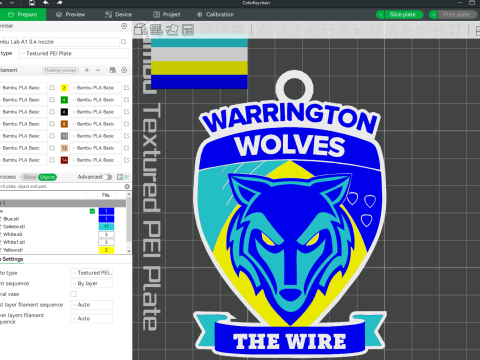This screenshot has width=480, height=360.
Task: Click the Add object cube icon
Action: [141, 30]
